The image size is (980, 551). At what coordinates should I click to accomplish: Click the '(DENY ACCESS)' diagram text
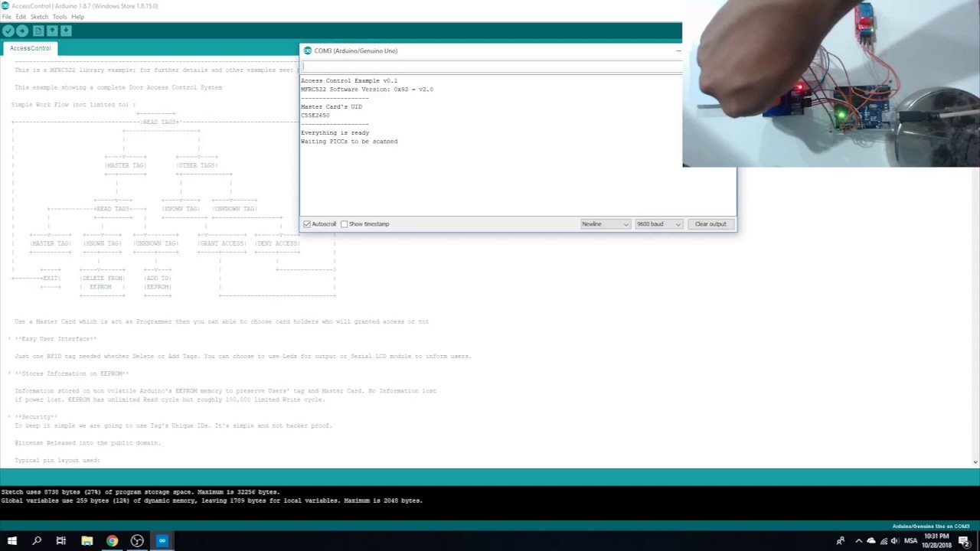tap(277, 243)
